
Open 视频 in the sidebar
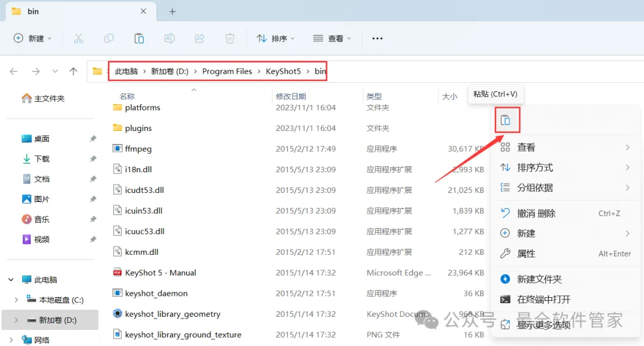(36, 239)
